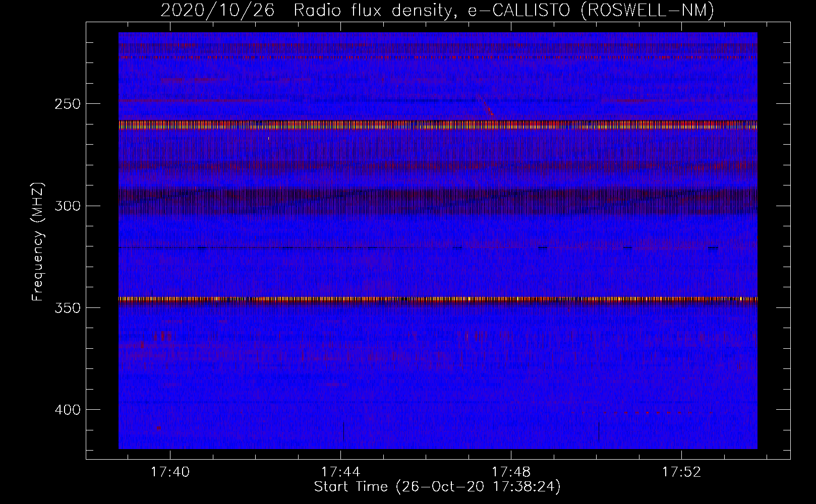The image size is (816, 504).
Task: Click the 17:52 time tick label
Action: click(682, 472)
